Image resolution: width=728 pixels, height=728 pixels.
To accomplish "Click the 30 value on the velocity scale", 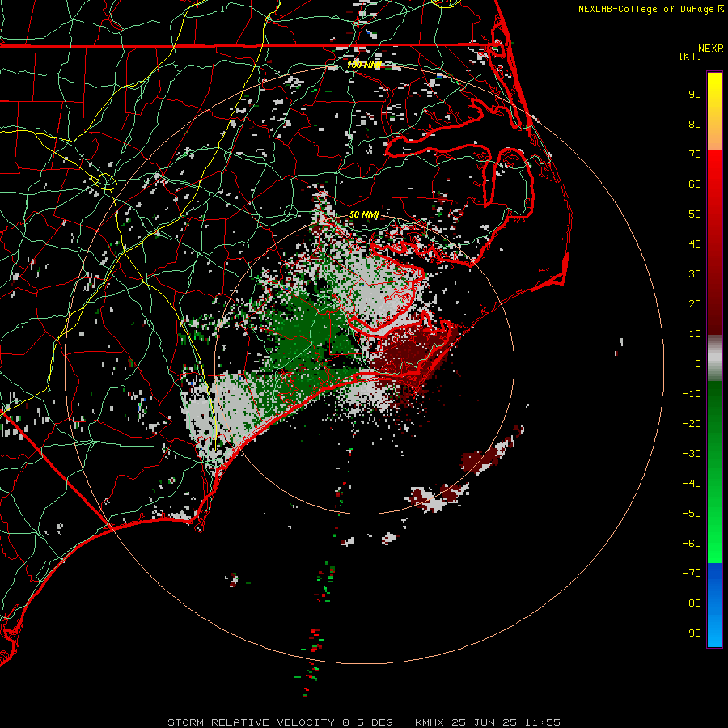I will point(695,274).
